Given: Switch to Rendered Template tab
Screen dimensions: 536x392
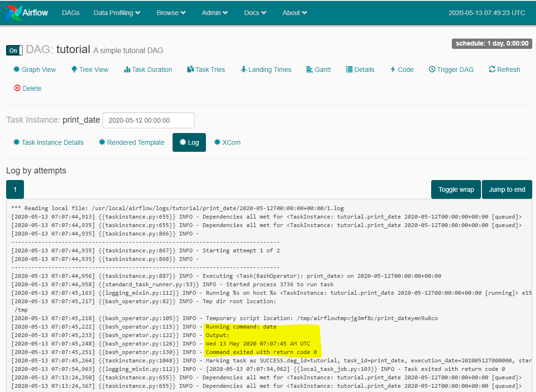Looking at the screenshot, I should click(131, 142).
